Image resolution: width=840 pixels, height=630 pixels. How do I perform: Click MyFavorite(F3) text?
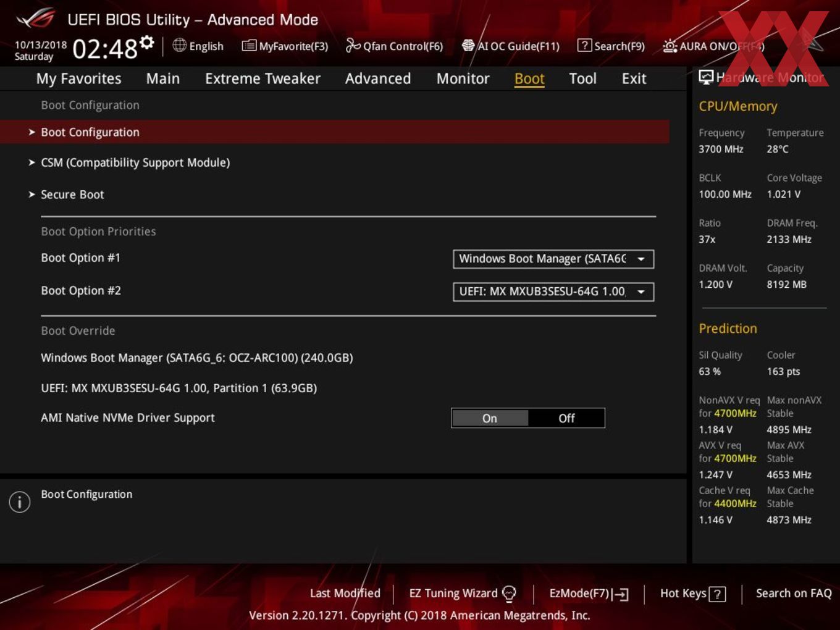click(x=293, y=46)
